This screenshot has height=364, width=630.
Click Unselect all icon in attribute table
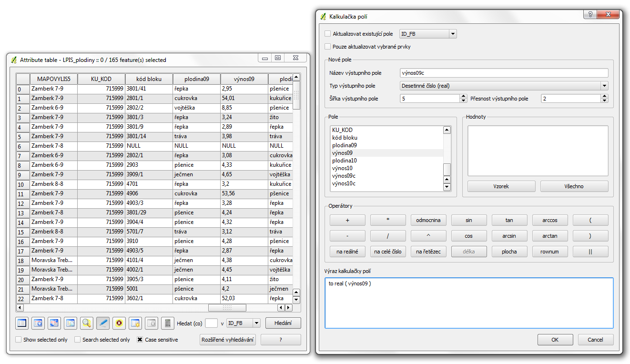pos(22,323)
